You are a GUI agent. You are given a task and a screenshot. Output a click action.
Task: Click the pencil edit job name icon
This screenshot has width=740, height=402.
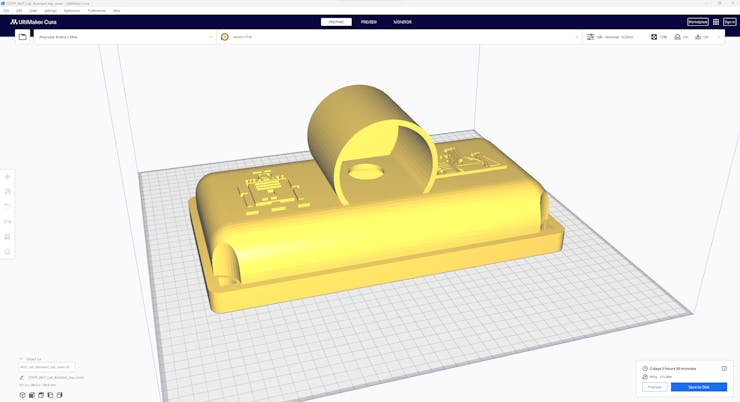pos(22,377)
